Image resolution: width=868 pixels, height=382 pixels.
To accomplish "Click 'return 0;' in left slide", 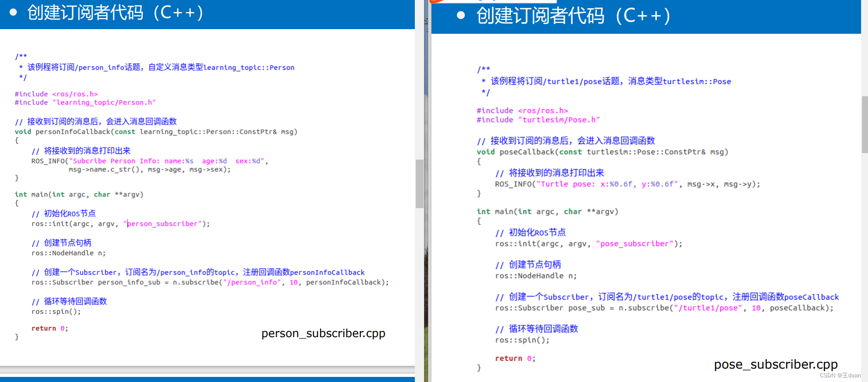I will pos(50,328).
